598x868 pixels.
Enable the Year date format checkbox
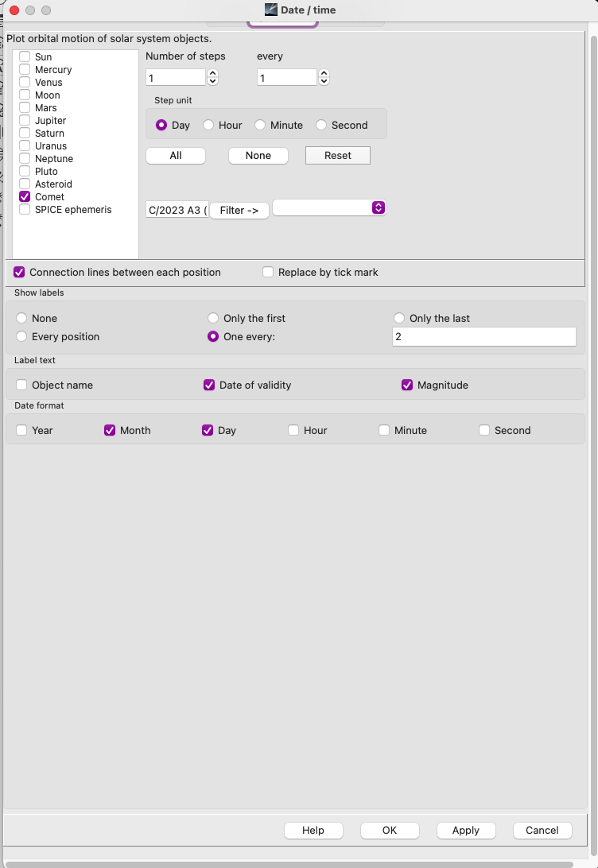22,431
